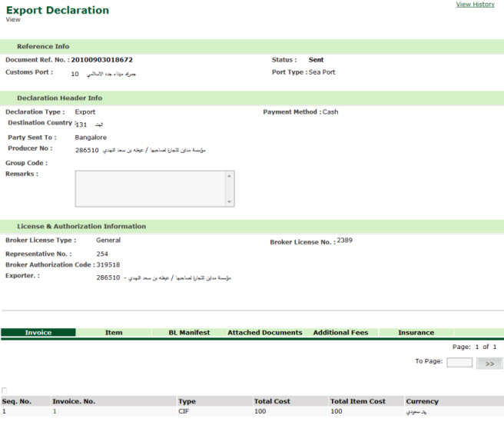Select the BL Manifest tab

189,333
